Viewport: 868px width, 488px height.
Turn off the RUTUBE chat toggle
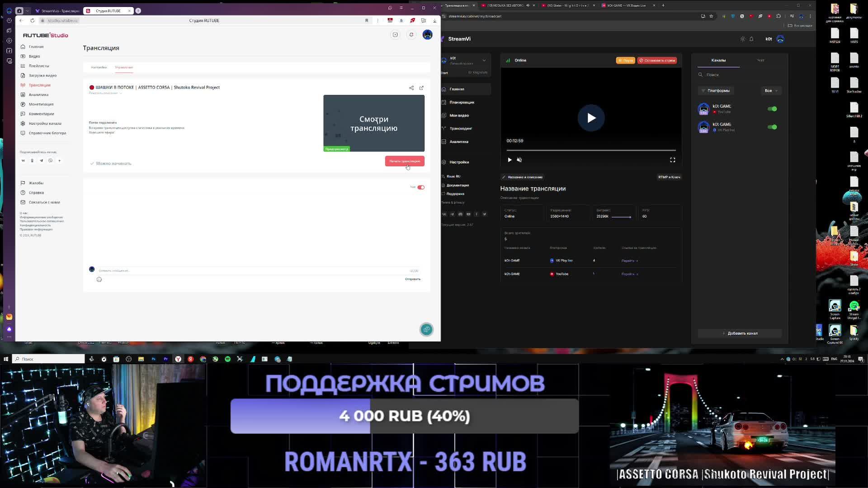(x=421, y=187)
